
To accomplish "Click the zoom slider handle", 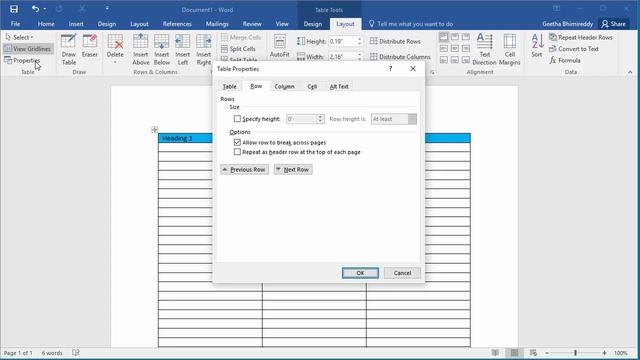I will 576,353.
